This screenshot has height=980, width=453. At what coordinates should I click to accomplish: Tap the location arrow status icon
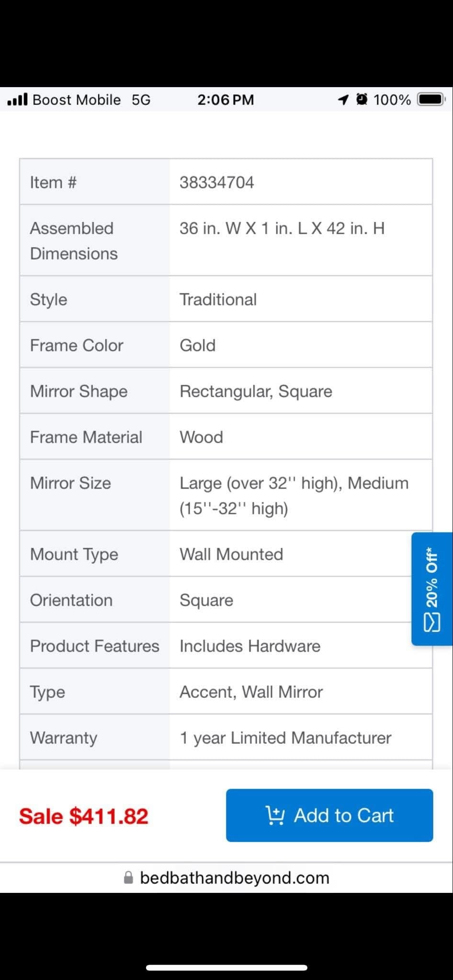pyautogui.click(x=343, y=100)
